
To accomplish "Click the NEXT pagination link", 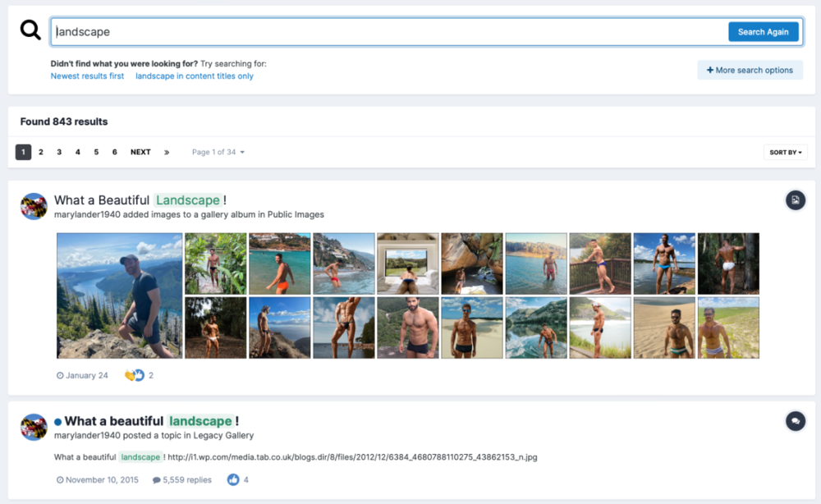I will tap(140, 152).
